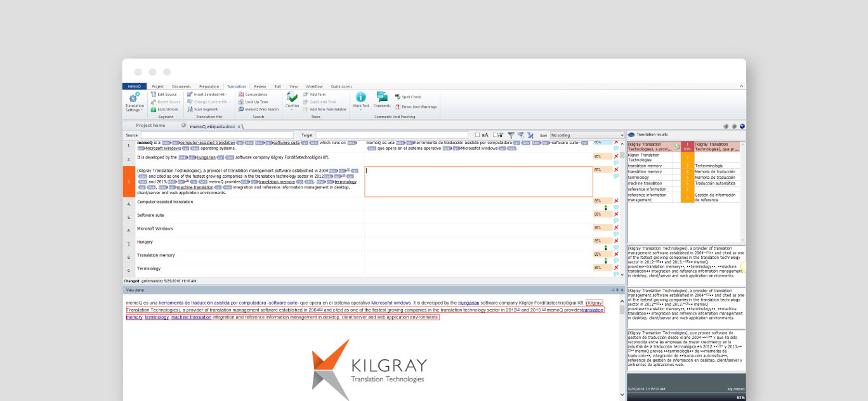Open the Sort dropdown set to No sorting

(x=586, y=135)
